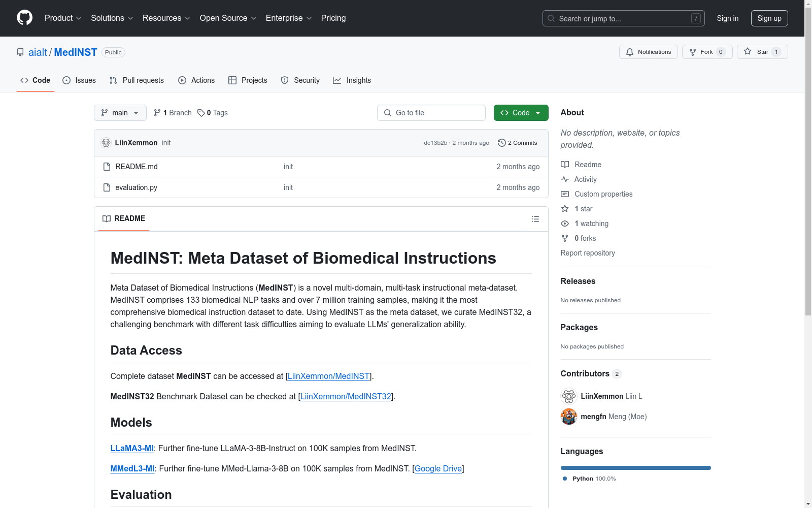812x508 pixels.
Task: Click the bell icon in Notifications button
Action: click(x=630, y=52)
